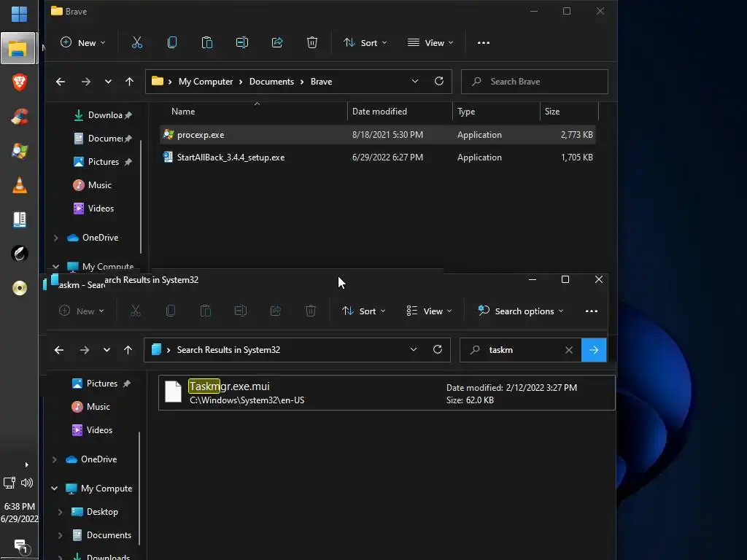Viewport: 747px width, 560px height.
Task: Open disc icon on taskbar
Action: (20, 287)
